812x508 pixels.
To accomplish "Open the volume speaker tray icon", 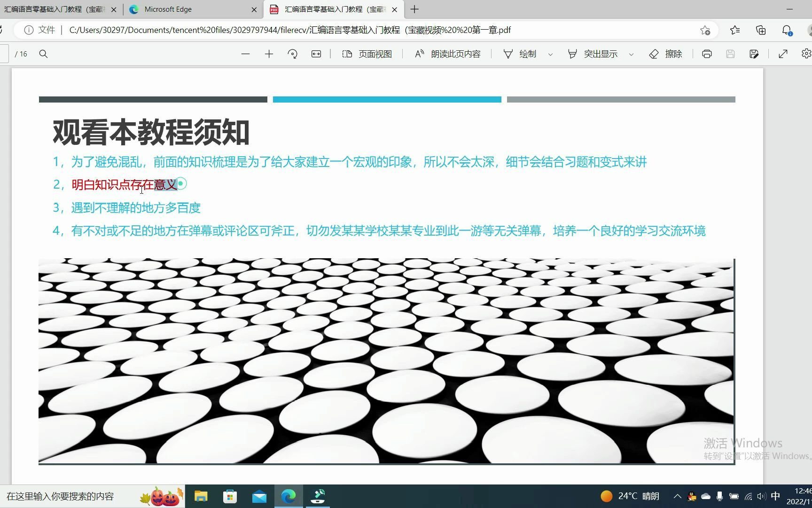I will pyautogui.click(x=761, y=496).
